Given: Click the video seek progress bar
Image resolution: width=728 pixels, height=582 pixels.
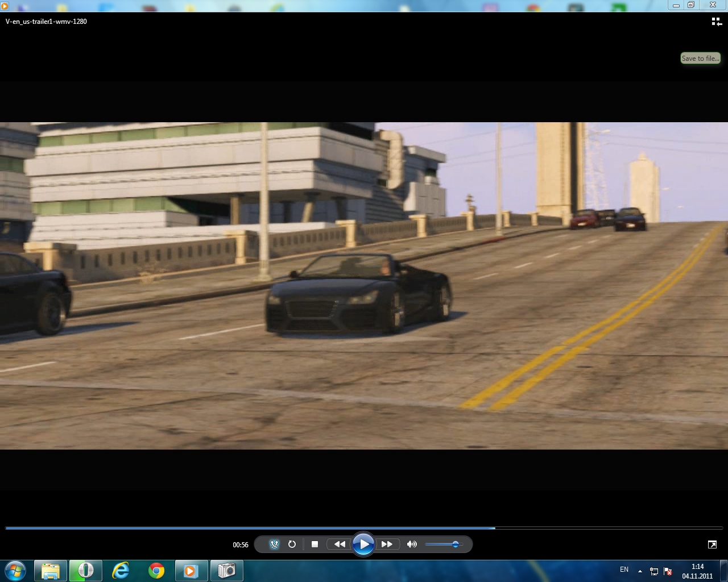Looking at the screenshot, I should tap(364, 528).
